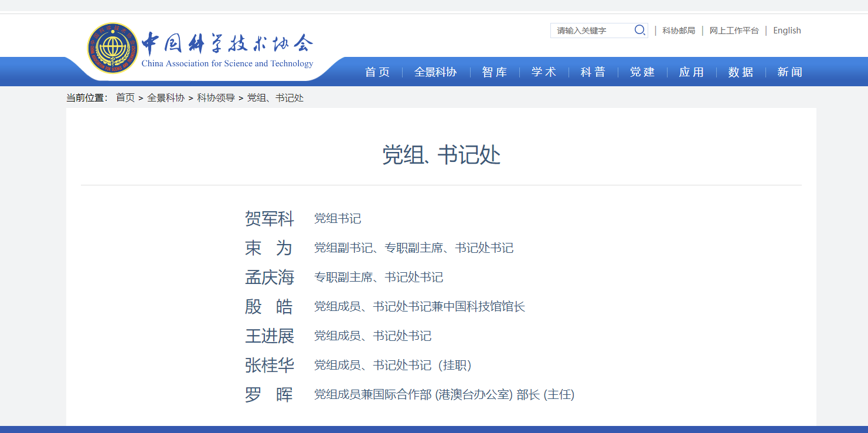Open the 网上工作平台 link
This screenshot has height=433, width=868.
[x=734, y=31]
